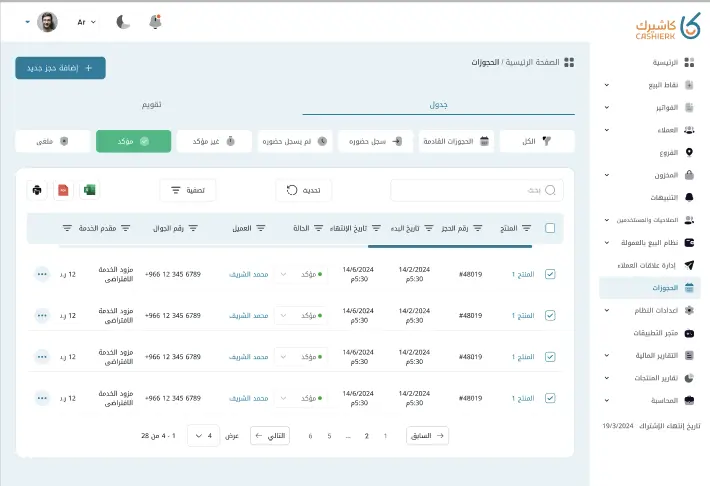Filter by الحجوزات القادمة (upcoming bookings)
Viewport: 710px width, 486px height.
point(456,141)
